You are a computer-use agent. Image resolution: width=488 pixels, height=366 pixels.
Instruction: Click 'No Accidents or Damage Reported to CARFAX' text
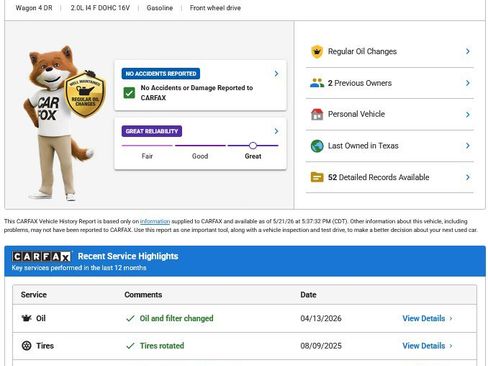pyautogui.click(x=197, y=93)
